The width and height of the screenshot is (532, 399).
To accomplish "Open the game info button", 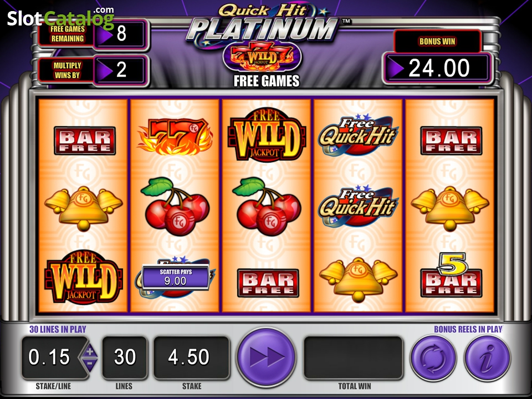I will tap(487, 358).
